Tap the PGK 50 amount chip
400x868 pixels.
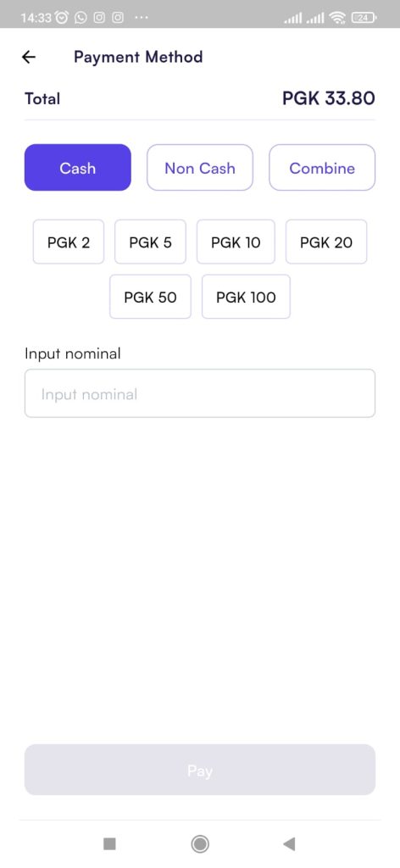tap(151, 297)
